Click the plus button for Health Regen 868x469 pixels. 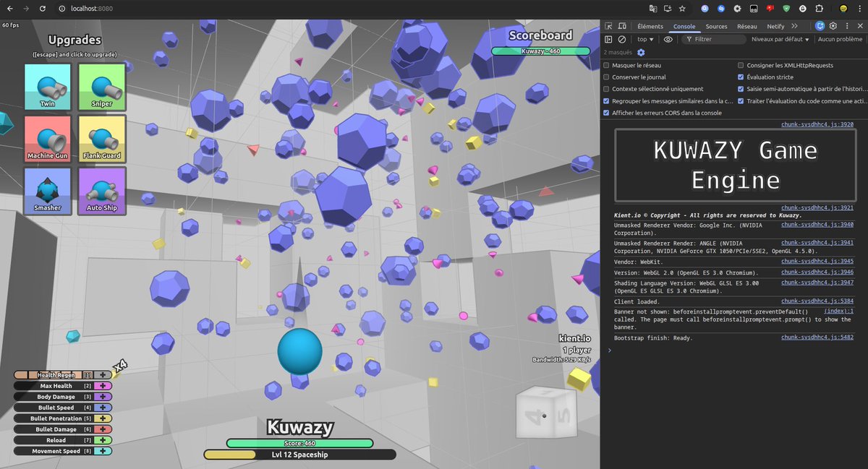(104, 375)
